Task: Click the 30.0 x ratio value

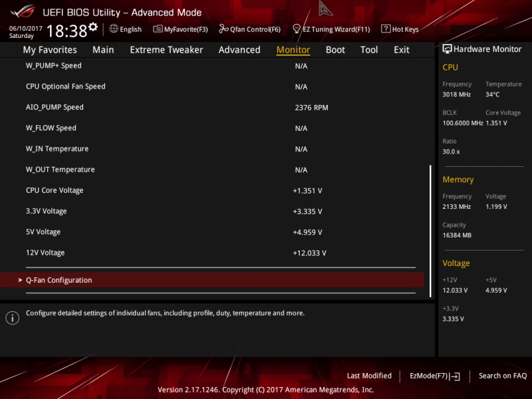Action: (451, 152)
